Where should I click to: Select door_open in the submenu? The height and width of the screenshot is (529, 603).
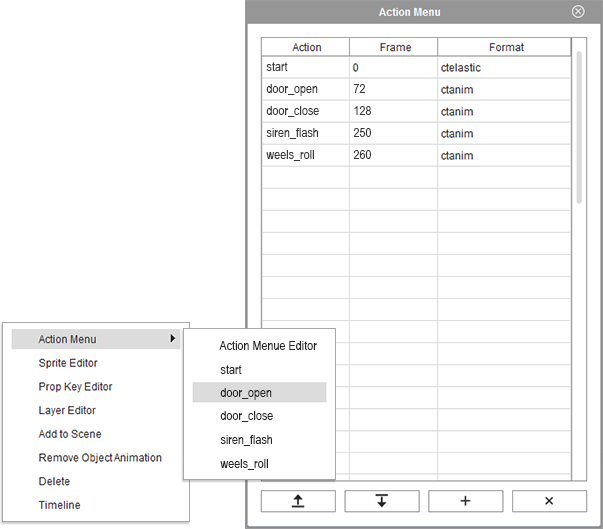point(246,393)
